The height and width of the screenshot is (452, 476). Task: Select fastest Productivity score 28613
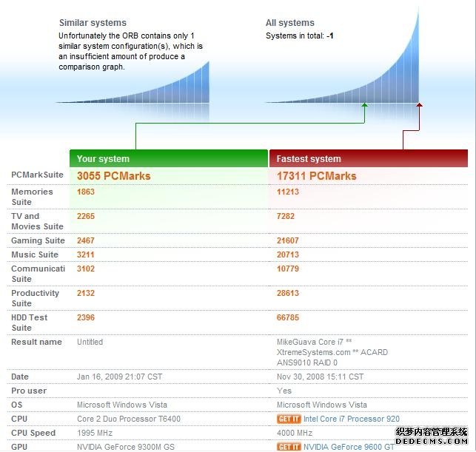pyautogui.click(x=288, y=293)
